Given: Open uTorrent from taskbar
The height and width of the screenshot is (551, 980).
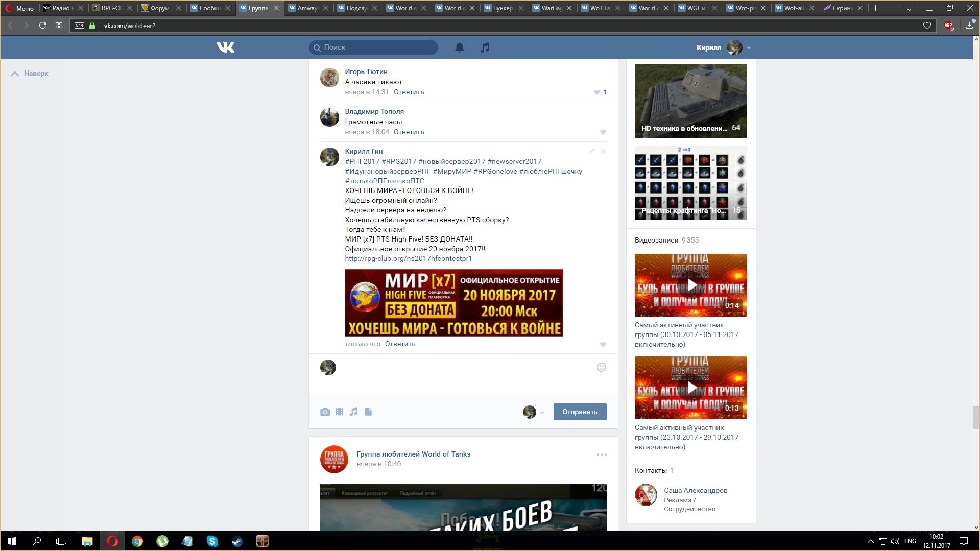Looking at the screenshot, I should click(x=162, y=541).
